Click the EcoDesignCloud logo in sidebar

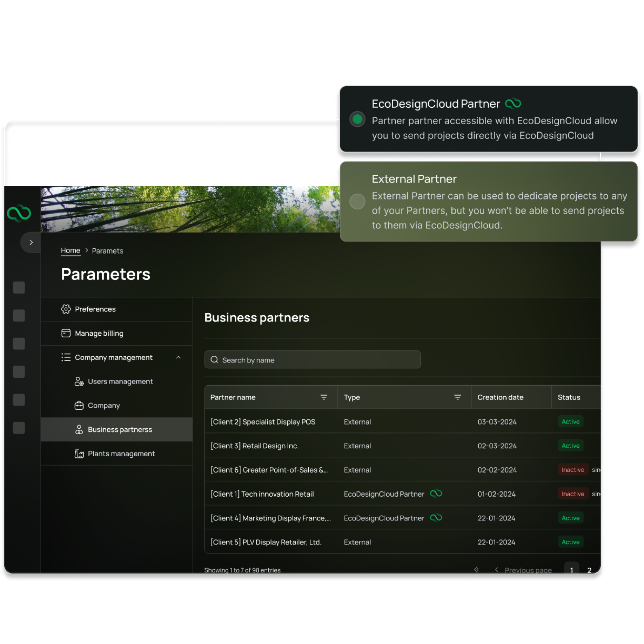point(19,213)
